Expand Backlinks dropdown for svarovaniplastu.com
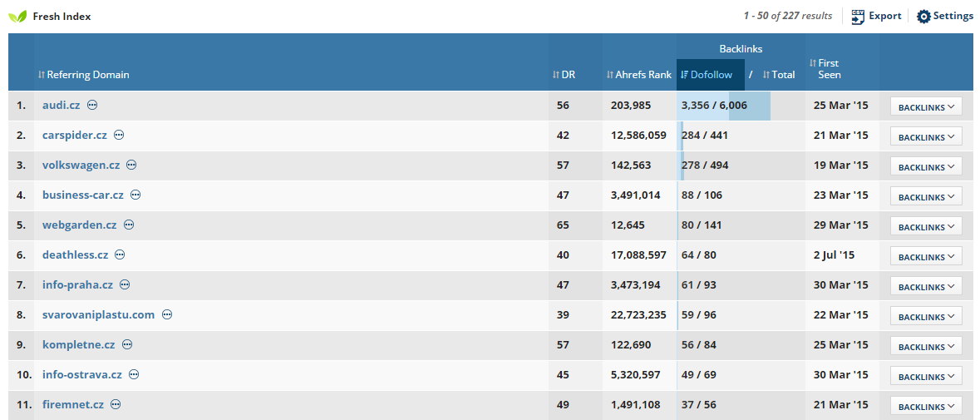 926,317
